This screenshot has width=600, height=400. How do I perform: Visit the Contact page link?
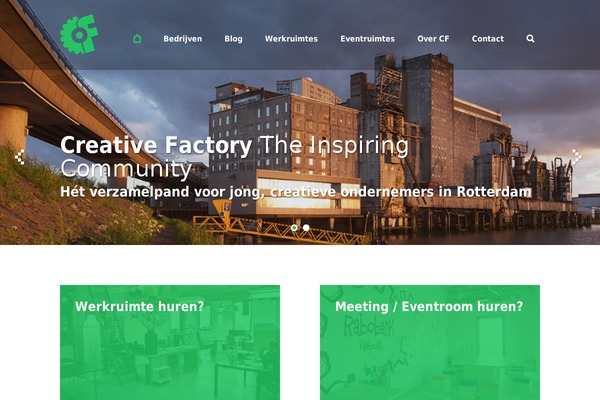coord(488,39)
